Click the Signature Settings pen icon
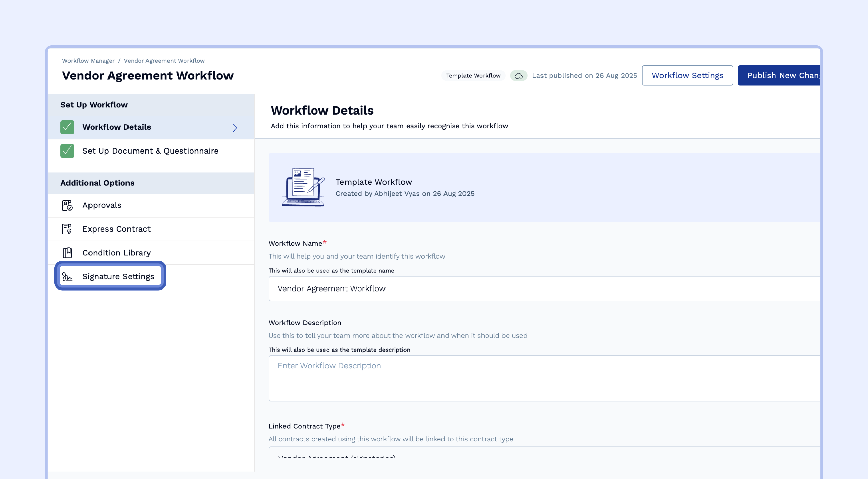The height and width of the screenshot is (479, 868). pos(67,277)
